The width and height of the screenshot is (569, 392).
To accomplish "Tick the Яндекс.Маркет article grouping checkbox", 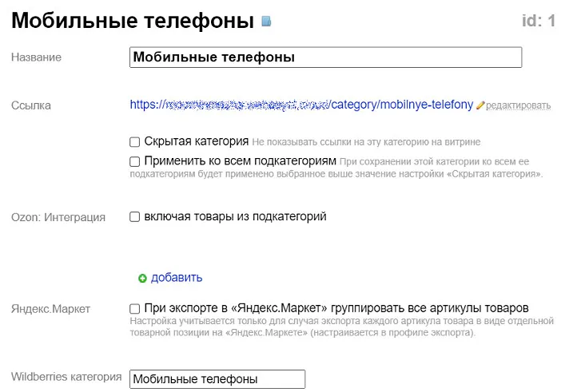I will [x=135, y=308].
